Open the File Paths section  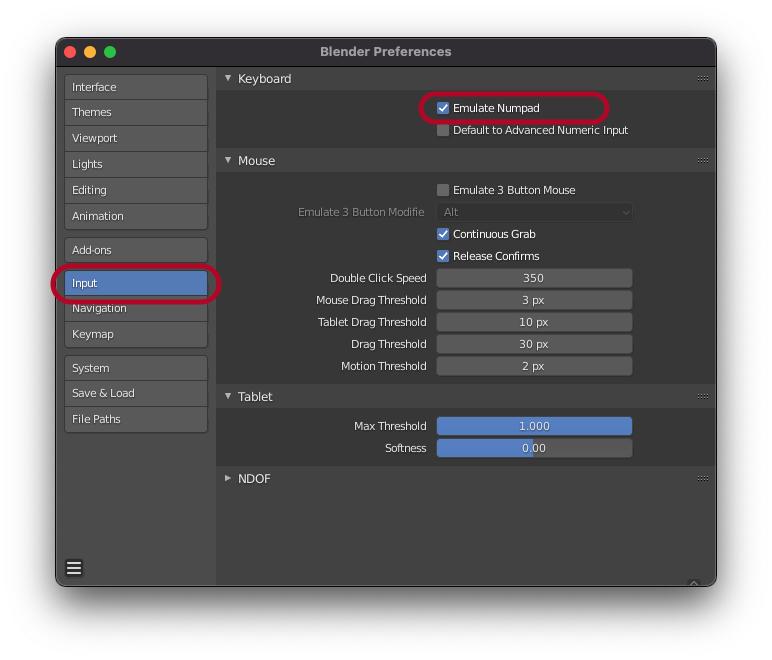(x=136, y=419)
